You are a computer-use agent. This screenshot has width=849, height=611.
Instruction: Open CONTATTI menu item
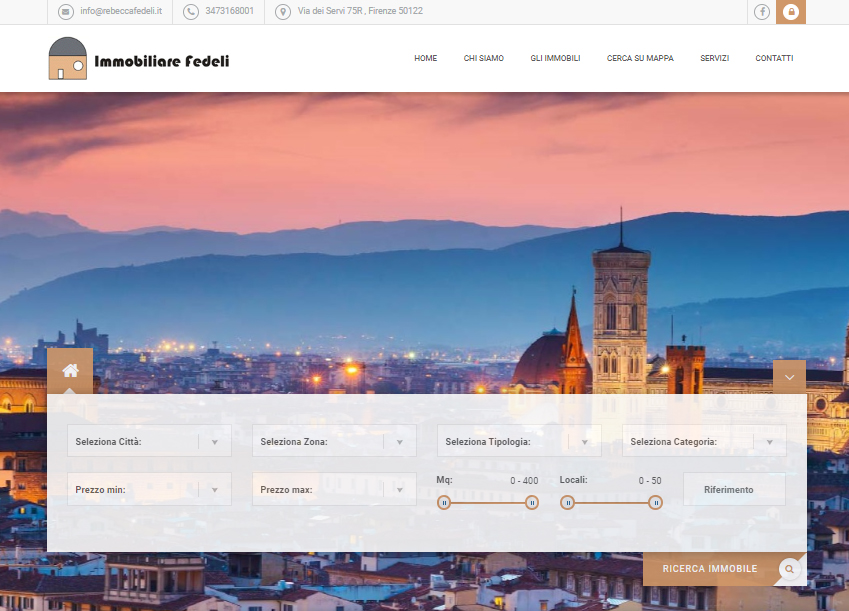[774, 58]
